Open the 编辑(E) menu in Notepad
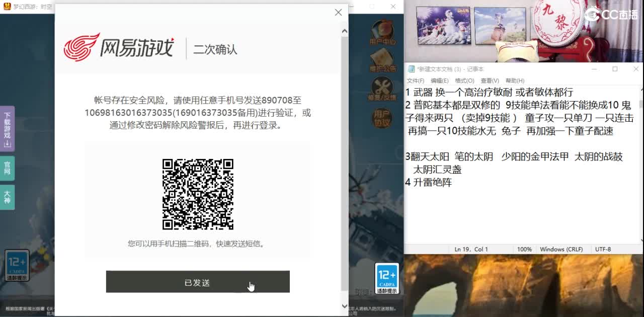Image resolution: width=644 pixels, height=317 pixels. [439, 81]
